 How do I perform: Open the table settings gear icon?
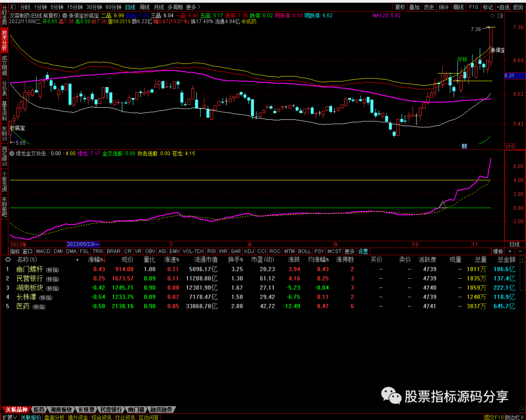[8, 260]
